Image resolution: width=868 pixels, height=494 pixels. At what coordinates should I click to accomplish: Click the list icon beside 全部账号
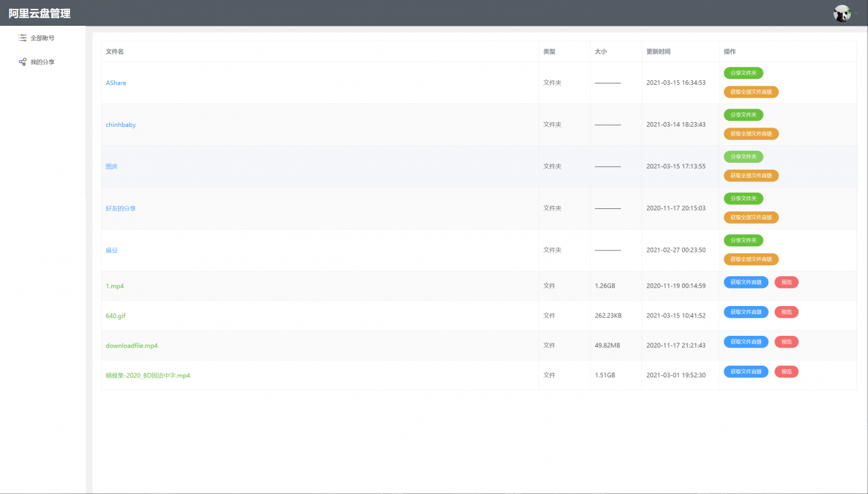click(22, 38)
